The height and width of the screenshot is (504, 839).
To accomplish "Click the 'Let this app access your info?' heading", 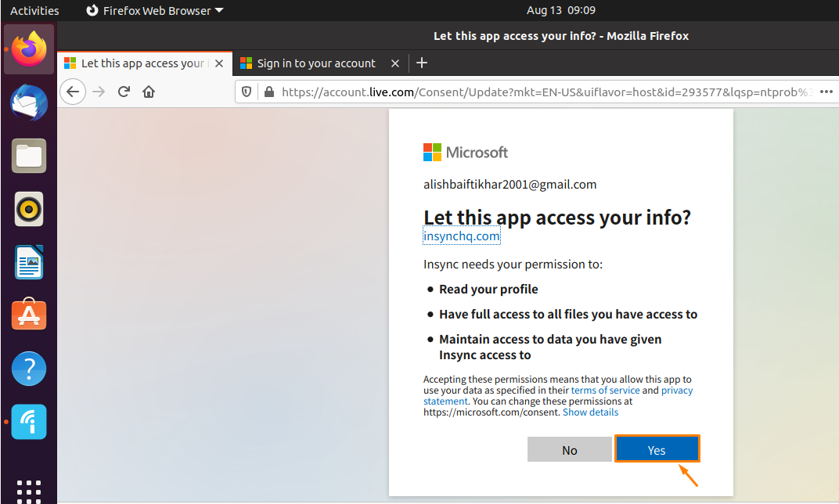I will [x=557, y=218].
